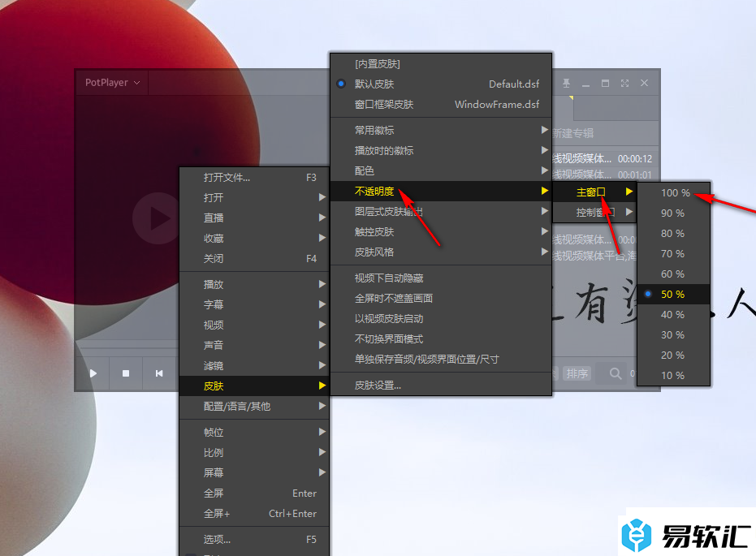The width and height of the screenshot is (756, 556).
Task: Open the 收藏 favorites submenu
Action: coord(254,238)
